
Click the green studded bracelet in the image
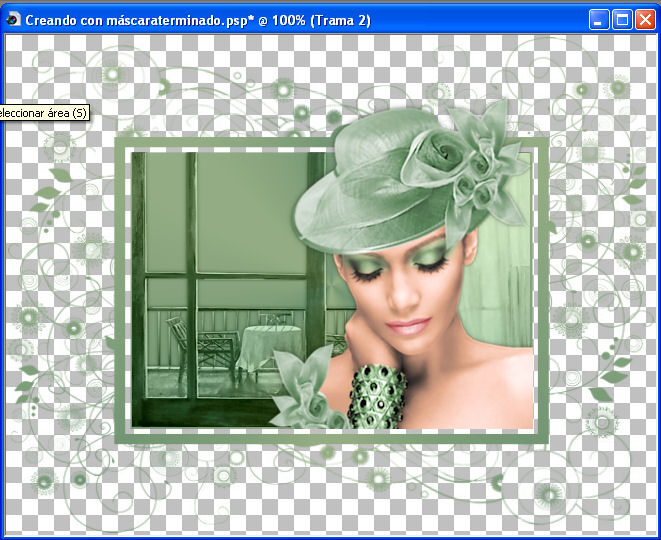tap(377, 396)
